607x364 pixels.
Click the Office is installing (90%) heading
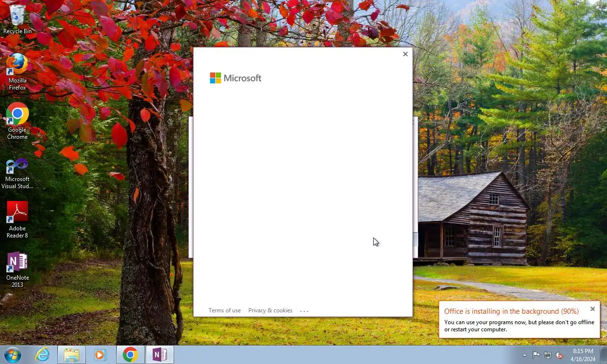point(511,311)
